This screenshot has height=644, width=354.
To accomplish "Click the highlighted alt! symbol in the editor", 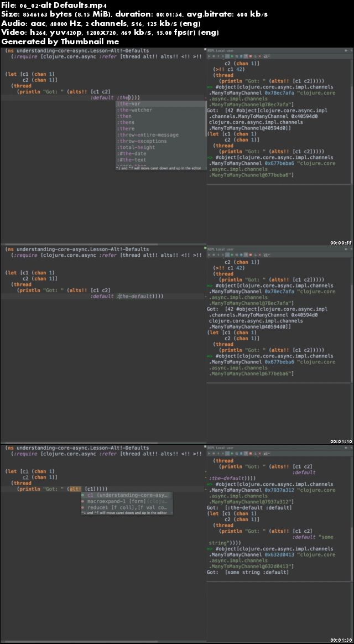I will pyautogui.click(x=76, y=489).
